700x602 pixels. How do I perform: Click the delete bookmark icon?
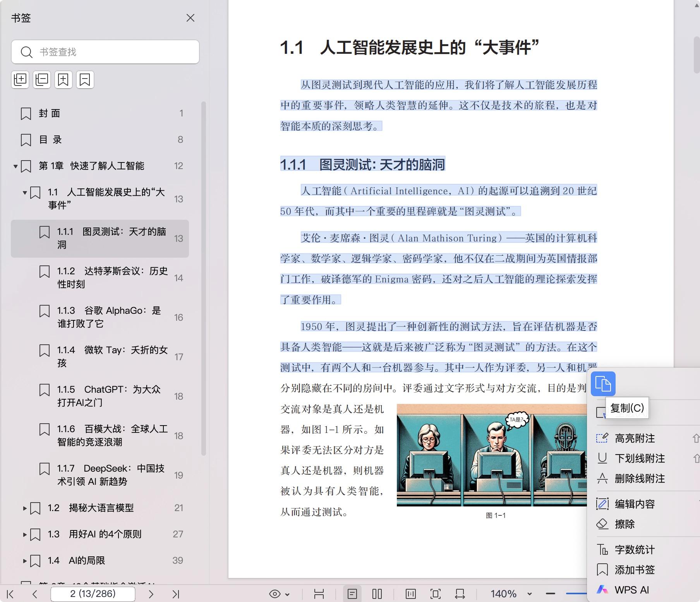pyautogui.click(x=85, y=80)
